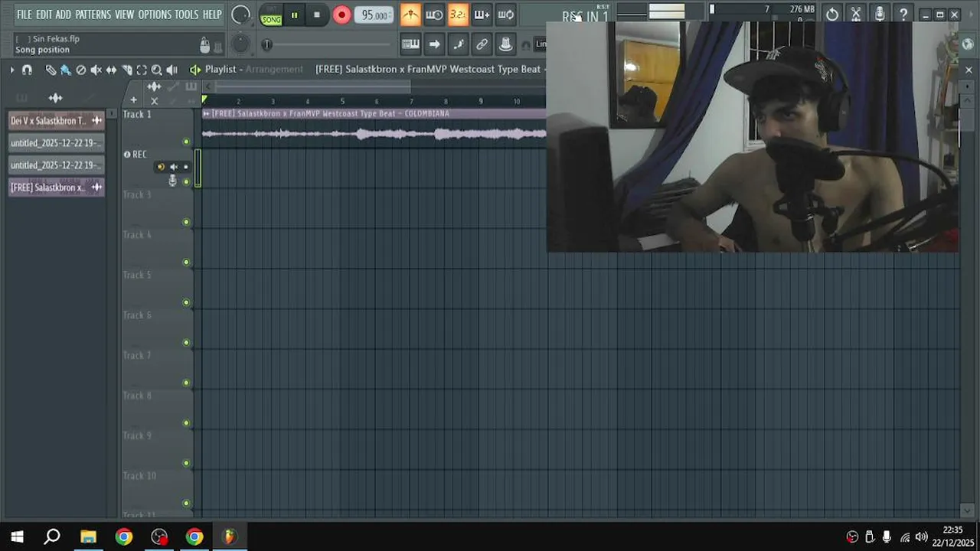This screenshot has width=980, height=551.
Task: Mute REC track via its green dot
Action: pyautogui.click(x=186, y=181)
